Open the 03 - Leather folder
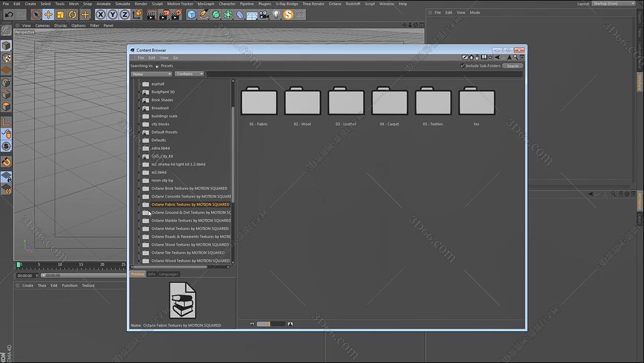 pos(346,100)
